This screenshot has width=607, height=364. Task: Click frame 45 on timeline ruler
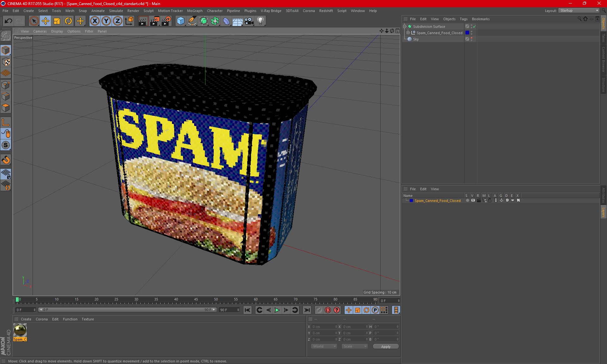[x=196, y=300]
